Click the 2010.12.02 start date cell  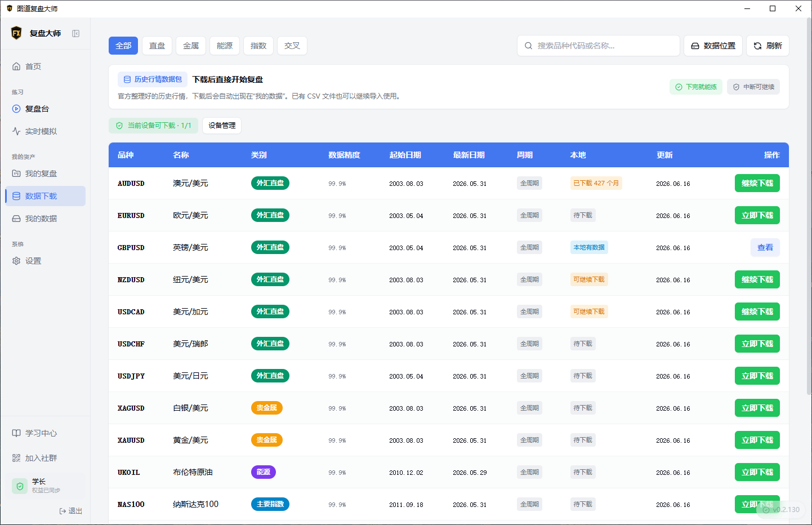(x=406, y=473)
